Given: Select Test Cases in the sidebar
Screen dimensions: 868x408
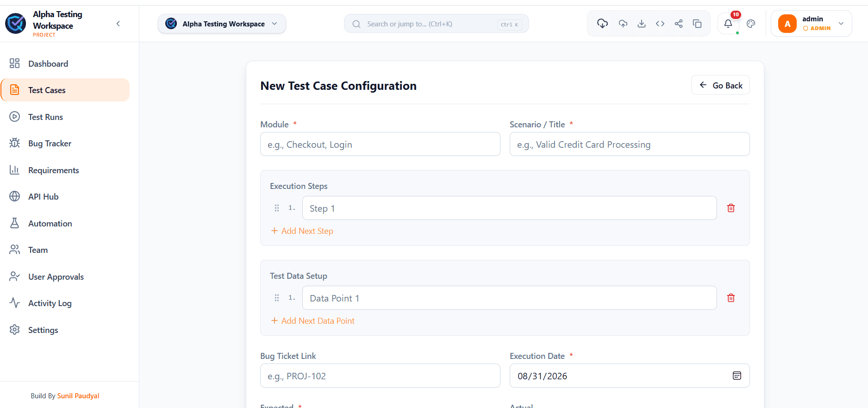Looking at the screenshot, I should pos(65,90).
